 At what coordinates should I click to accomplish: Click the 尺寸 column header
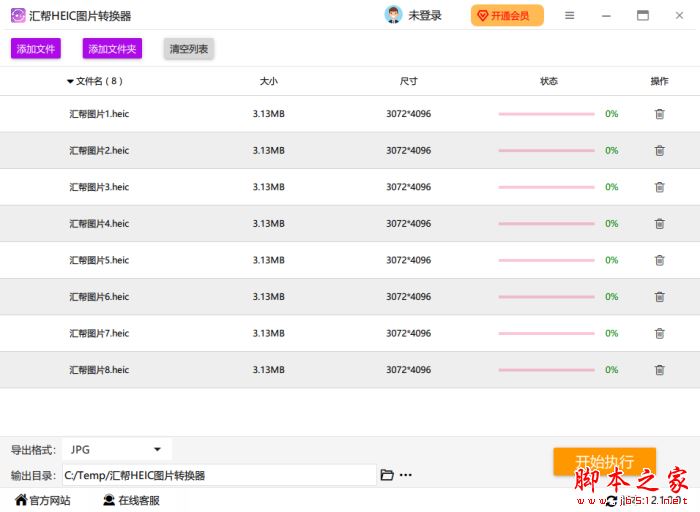pyautogui.click(x=408, y=81)
